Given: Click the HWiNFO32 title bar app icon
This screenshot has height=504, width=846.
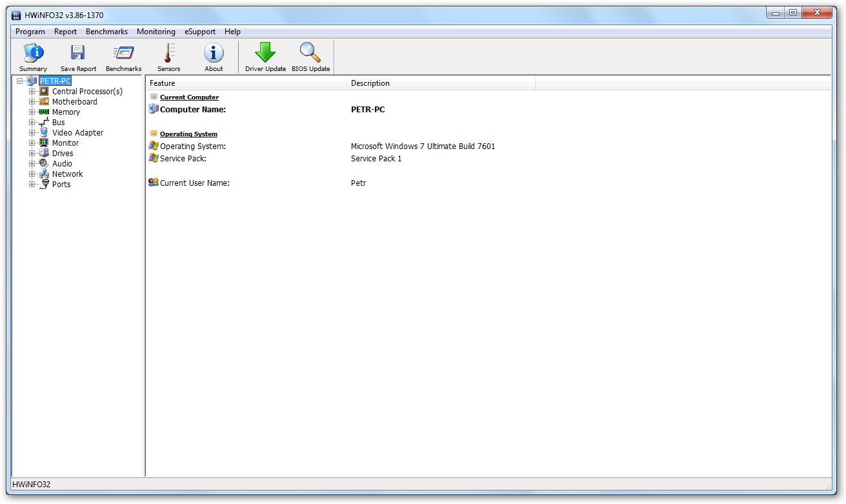Looking at the screenshot, I should tap(17, 15).
